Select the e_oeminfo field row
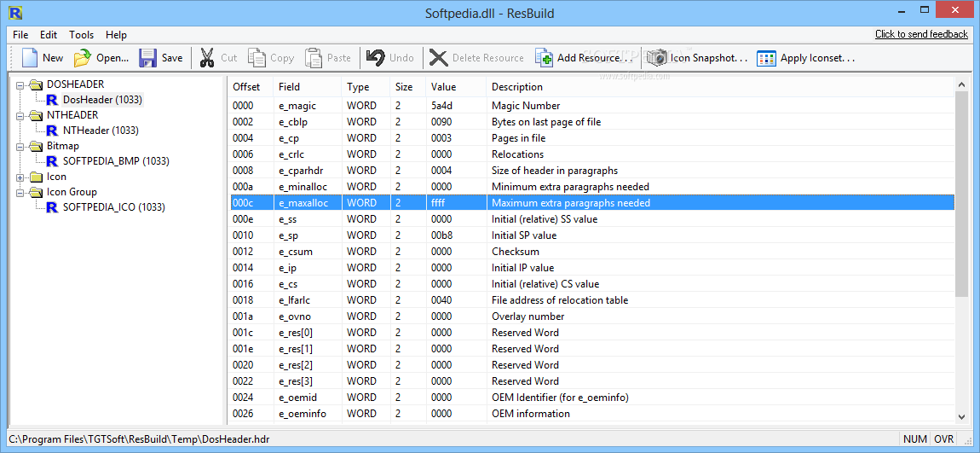The height and width of the screenshot is (453, 980). 591,414
